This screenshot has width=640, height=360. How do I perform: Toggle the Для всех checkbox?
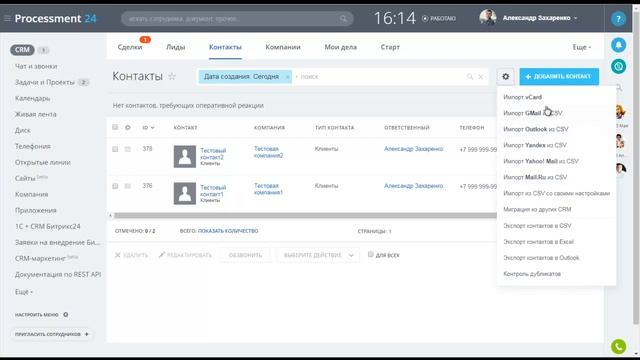pyautogui.click(x=371, y=255)
